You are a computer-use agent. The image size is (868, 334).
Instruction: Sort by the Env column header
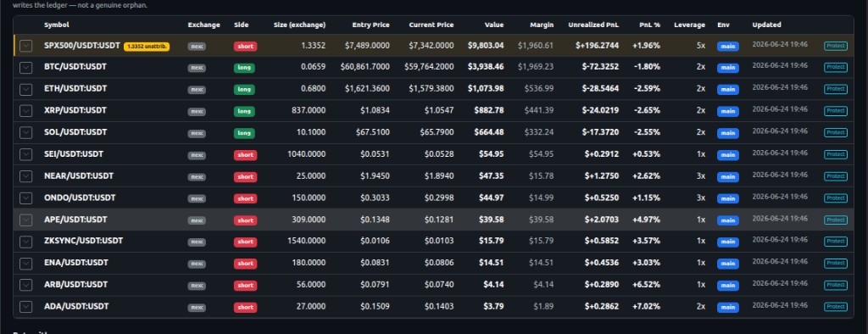click(724, 25)
